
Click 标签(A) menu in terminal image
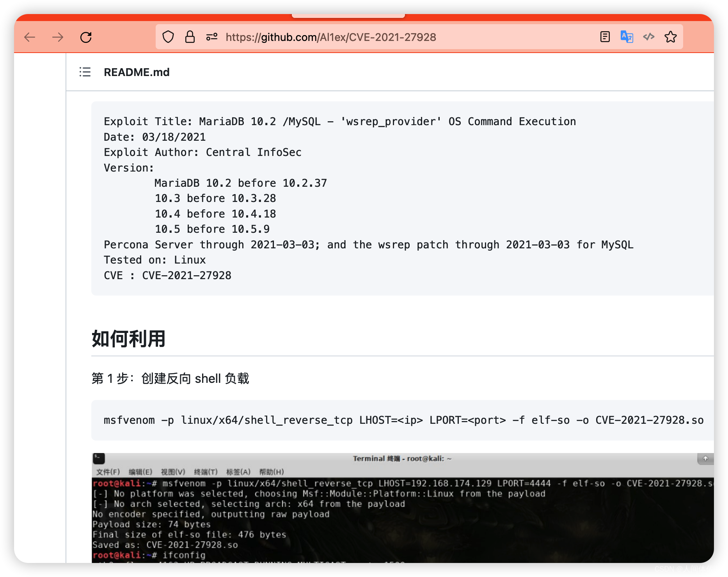click(x=238, y=472)
